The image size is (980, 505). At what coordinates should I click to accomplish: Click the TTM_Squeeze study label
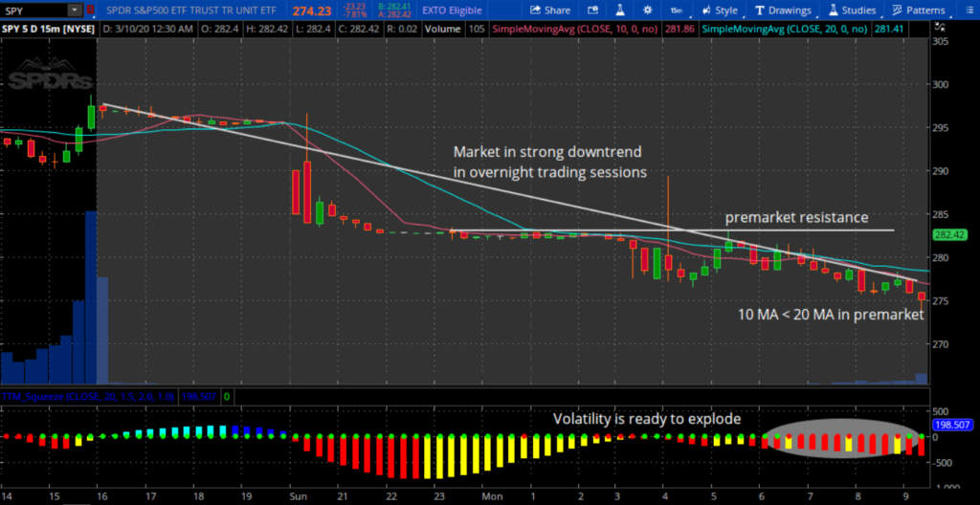click(x=89, y=396)
